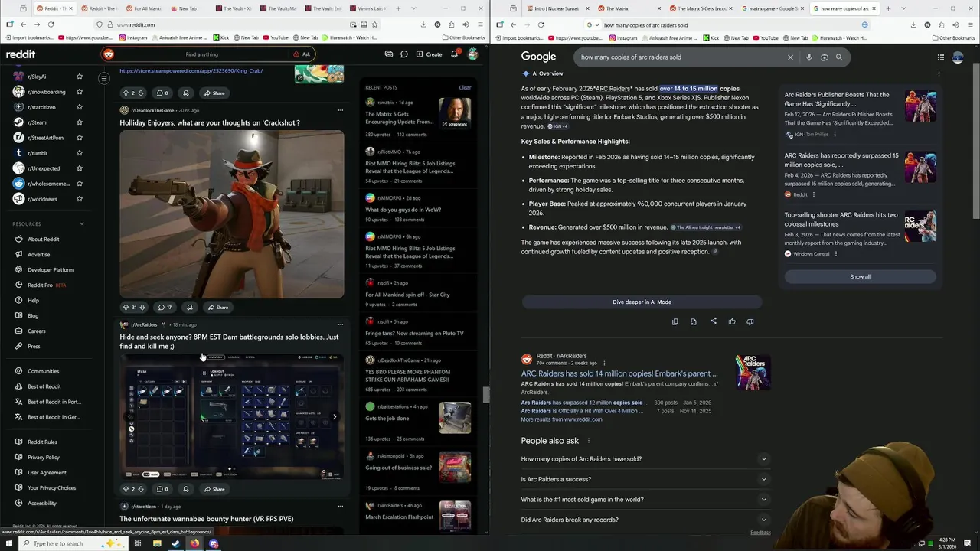
Task: Thumbs down the AI Overview
Action: [750, 322]
